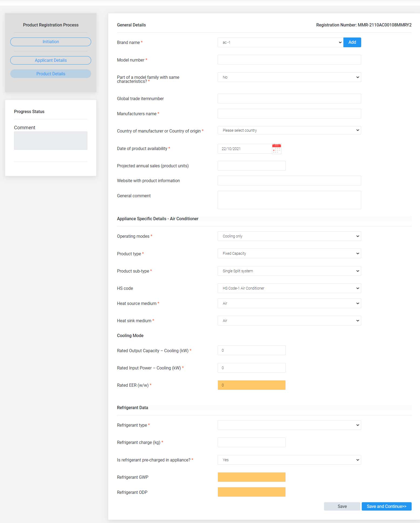Choose a country of manufacturer
This screenshot has height=523, width=420.
pyautogui.click(x=289, y=130)
